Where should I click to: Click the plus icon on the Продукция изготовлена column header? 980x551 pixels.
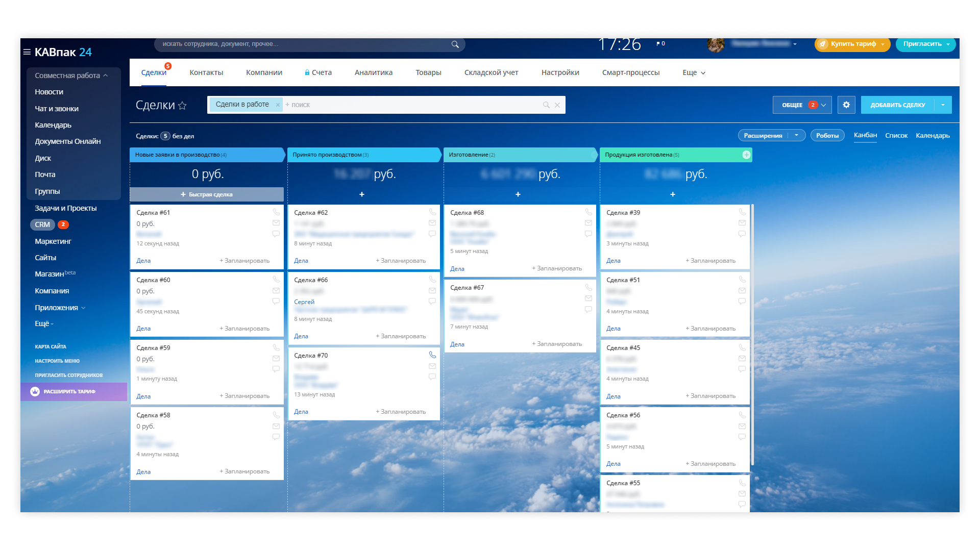pyautogui.click(x=746, y=155)
